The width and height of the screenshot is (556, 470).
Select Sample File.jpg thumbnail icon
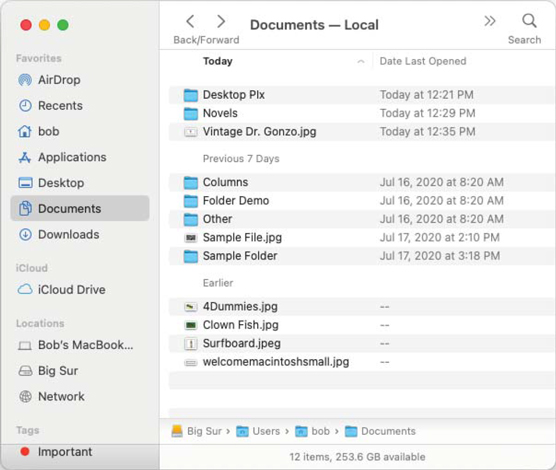pyautogui.click(x=191, y=238)
